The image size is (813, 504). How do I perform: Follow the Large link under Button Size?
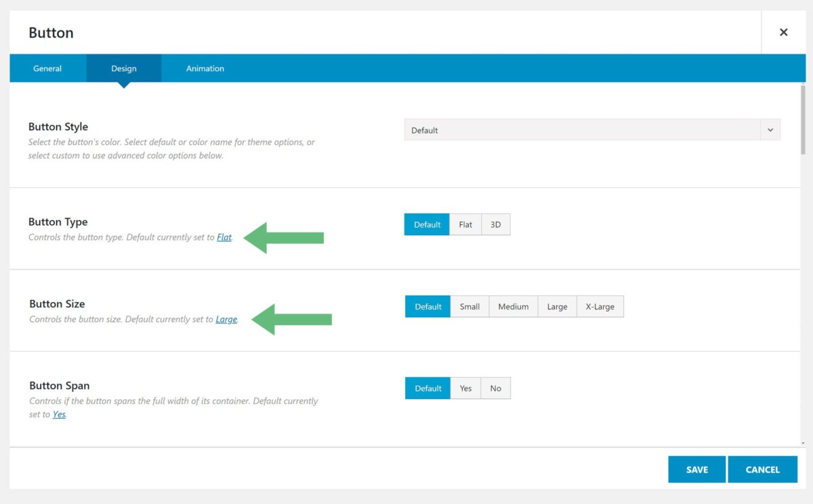pos(226,319)
